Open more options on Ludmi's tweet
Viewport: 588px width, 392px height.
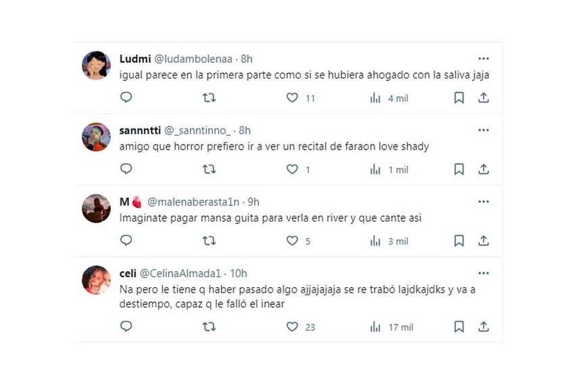[x=483, y=59]
